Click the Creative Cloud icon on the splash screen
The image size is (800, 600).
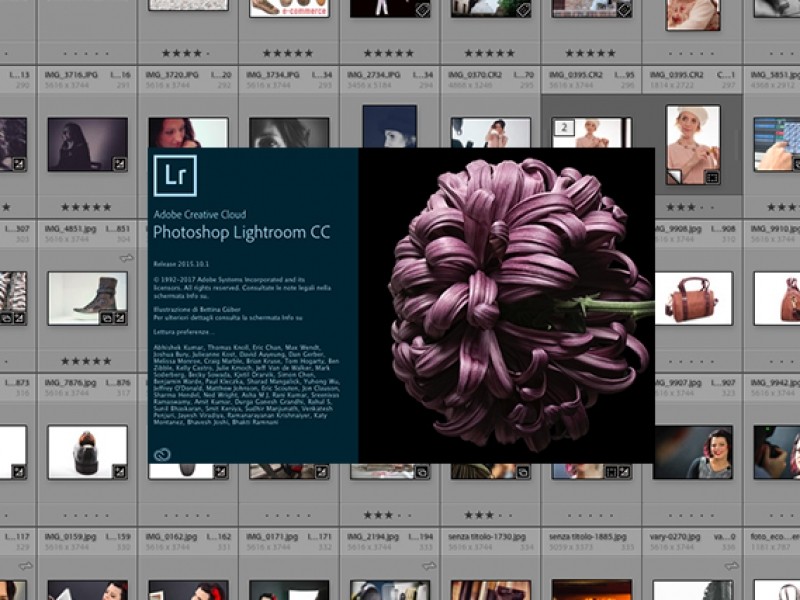point(162,455)
